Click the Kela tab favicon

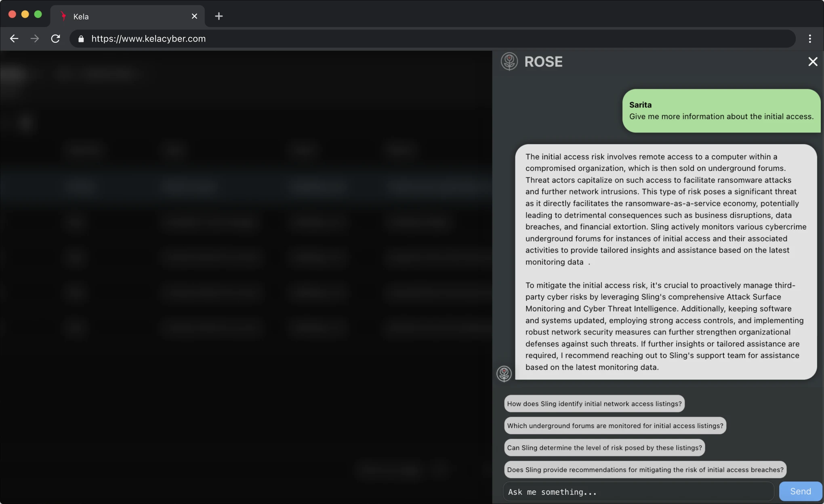click(x=63, y=16)
